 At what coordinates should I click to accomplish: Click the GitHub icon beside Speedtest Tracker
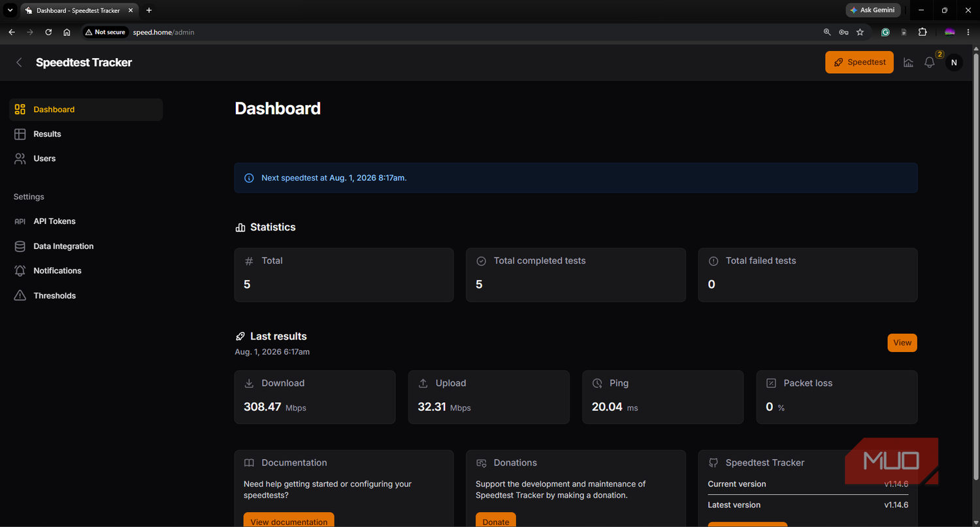point(713,463)
